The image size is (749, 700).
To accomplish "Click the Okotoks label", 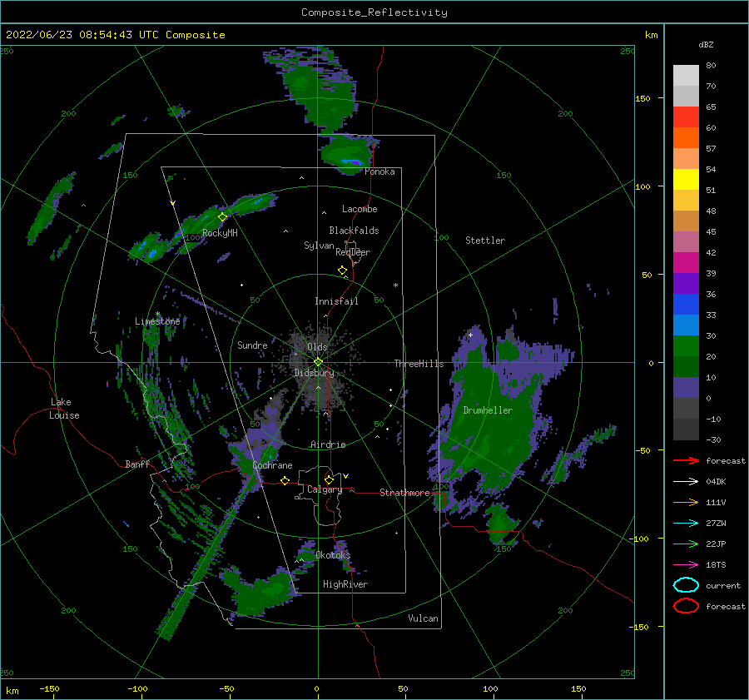I will (333, 555).
